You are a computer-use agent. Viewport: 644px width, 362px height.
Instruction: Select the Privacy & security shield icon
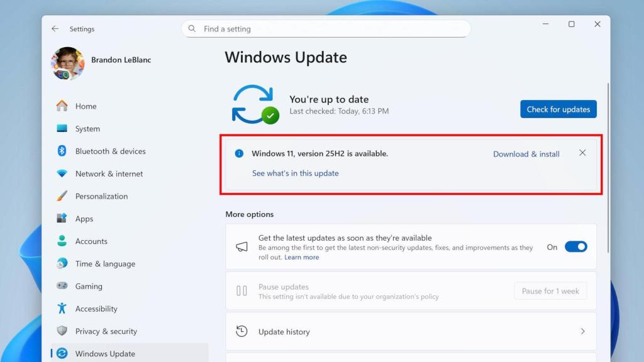click(x=62, y=331)
